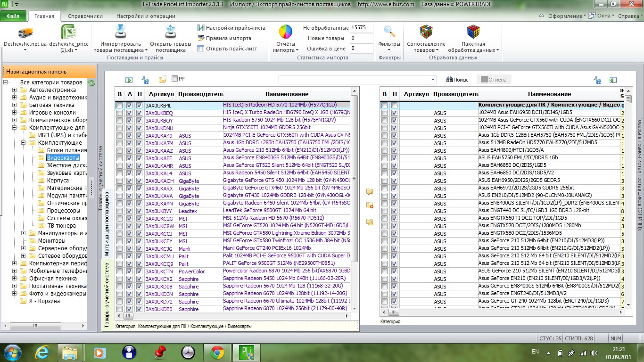Sort right table by Наименование column header
644x362 pixels.
point(549,94)
